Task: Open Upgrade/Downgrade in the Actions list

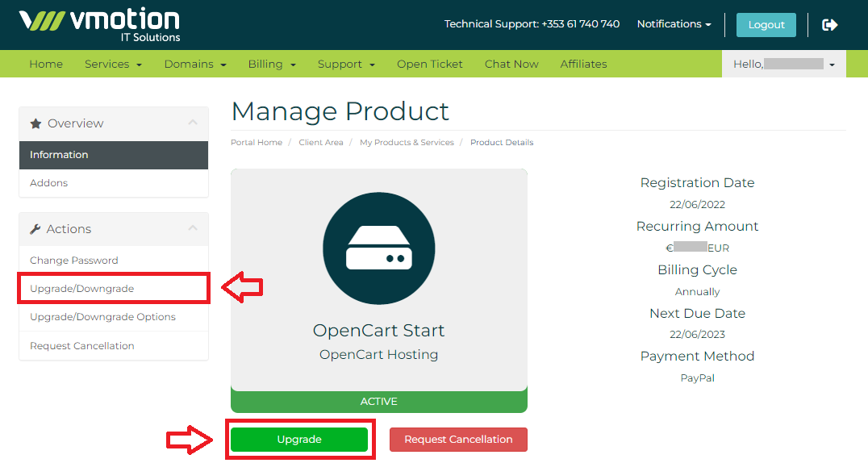Action: [114, 289]
